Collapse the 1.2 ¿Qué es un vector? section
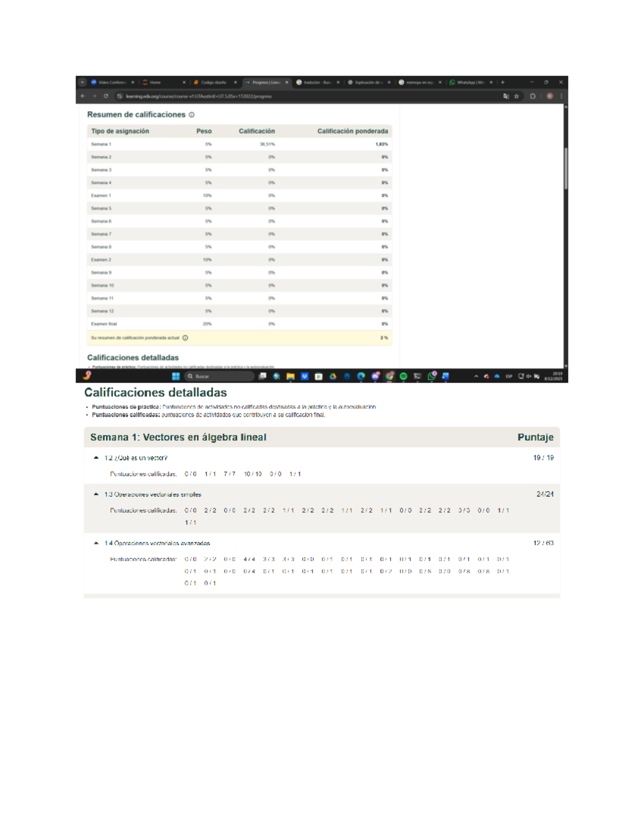The image size is (644, 834). (96, 458)
